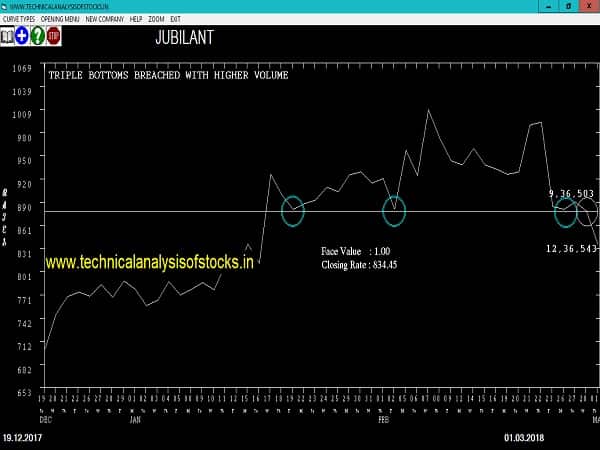
Task: Select the middle cyan circle marker
Action: coord(395,210)
